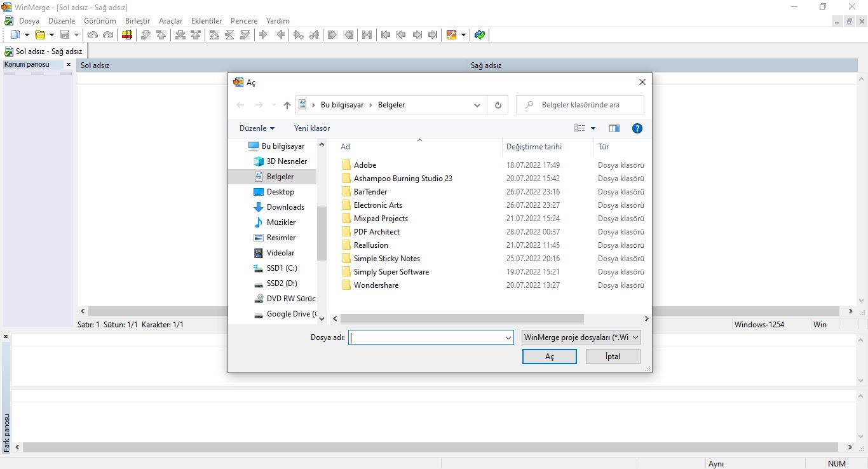Viewport: 868px width, 469px height.
Task: Open the Düzenle menu in the menu bar
Action: pyautogui.click(x=62, y=21)
